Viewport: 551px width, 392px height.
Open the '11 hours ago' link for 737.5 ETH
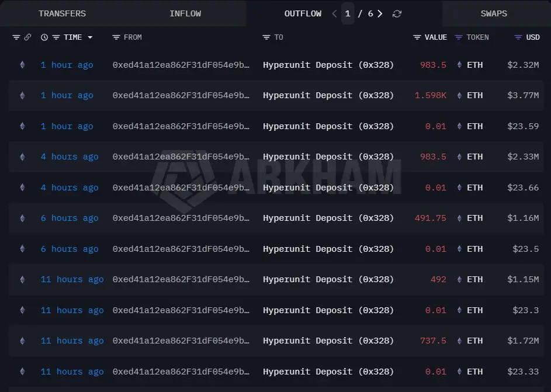tap(72, 341)
